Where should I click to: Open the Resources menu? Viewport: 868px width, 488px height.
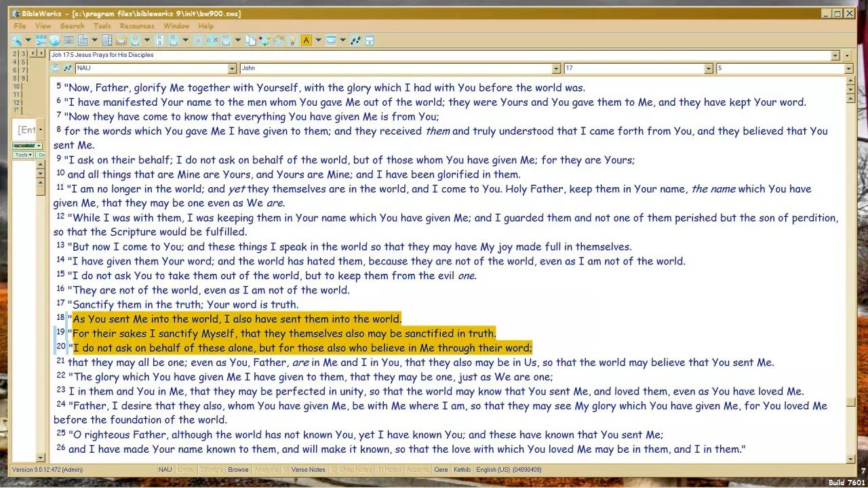[137, 26]
